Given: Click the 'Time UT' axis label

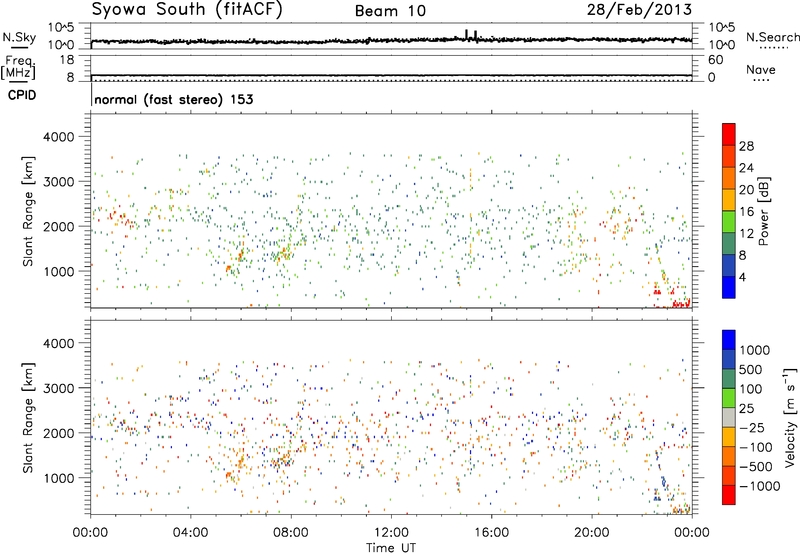Looking at the screenshot, I should tap(391, 548).
